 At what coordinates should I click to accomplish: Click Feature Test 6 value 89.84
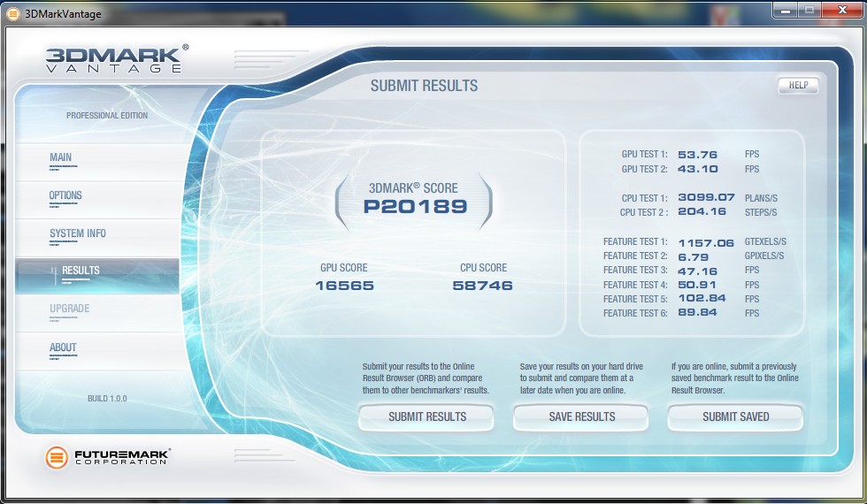(697, 312)
